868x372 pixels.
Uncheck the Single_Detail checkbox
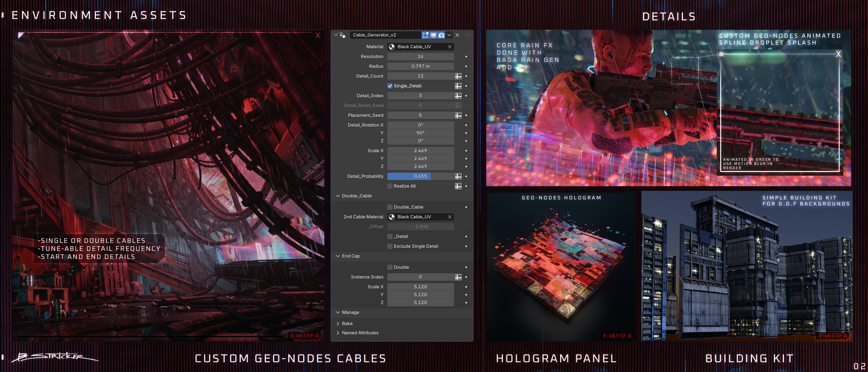tap(390, 86)
